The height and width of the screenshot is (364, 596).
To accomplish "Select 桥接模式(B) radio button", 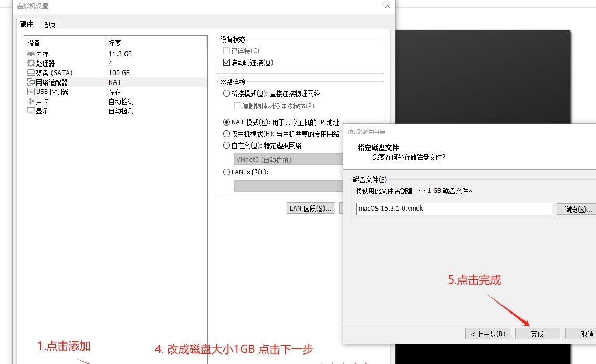I will click(226, 93).
